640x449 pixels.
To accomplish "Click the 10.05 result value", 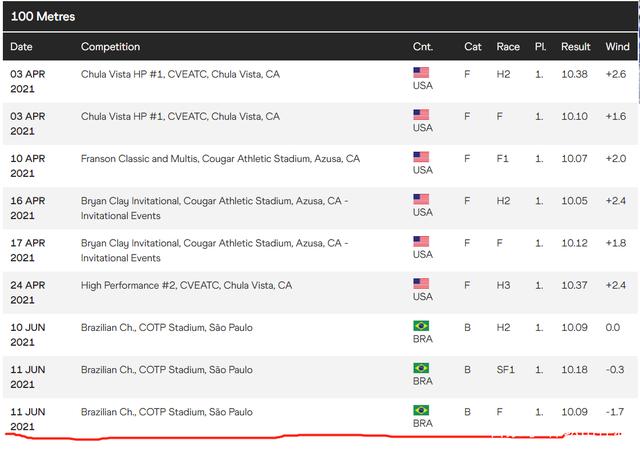I will [x=575, y=201].
